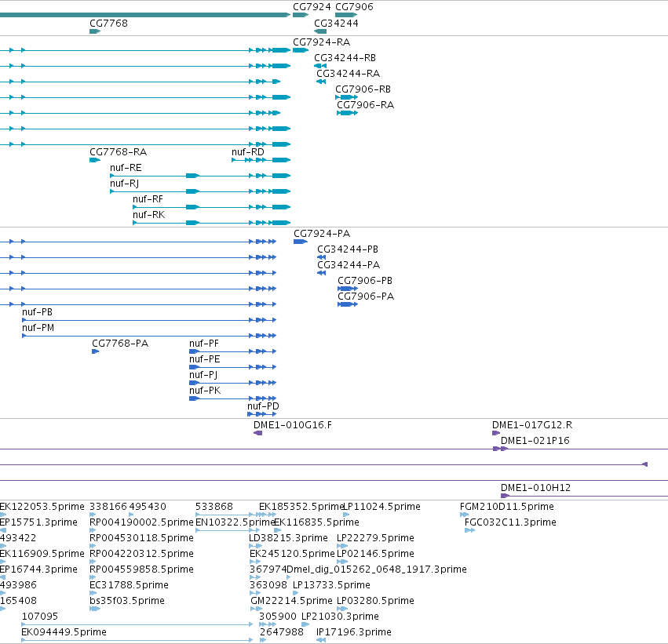668x644 pixels.
Task: Click the CG34244-RB transcript label
Action: tap(345, 58)
